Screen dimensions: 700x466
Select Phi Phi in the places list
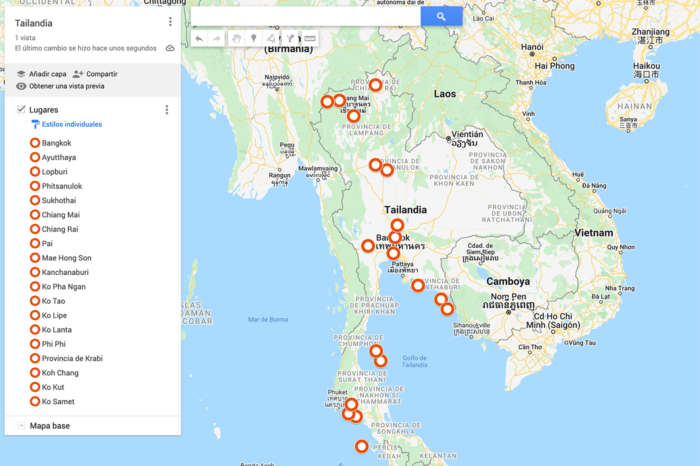pyautogui.click(x=54, y=344)
